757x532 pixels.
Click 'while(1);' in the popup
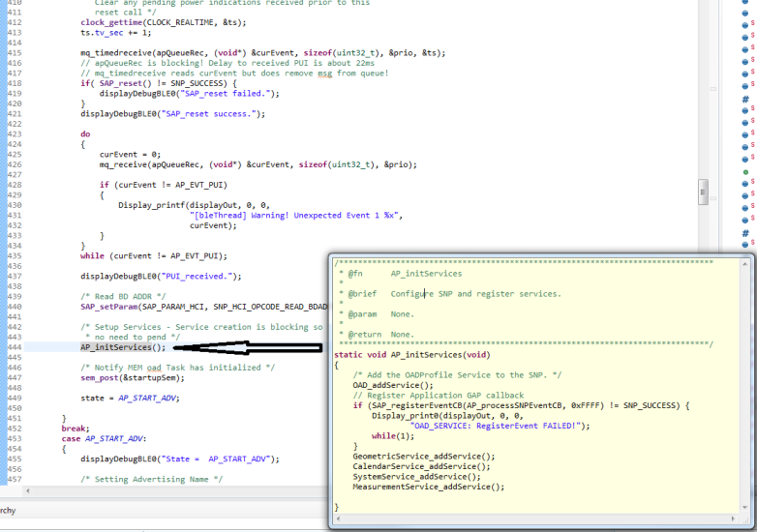pos(393,436)
